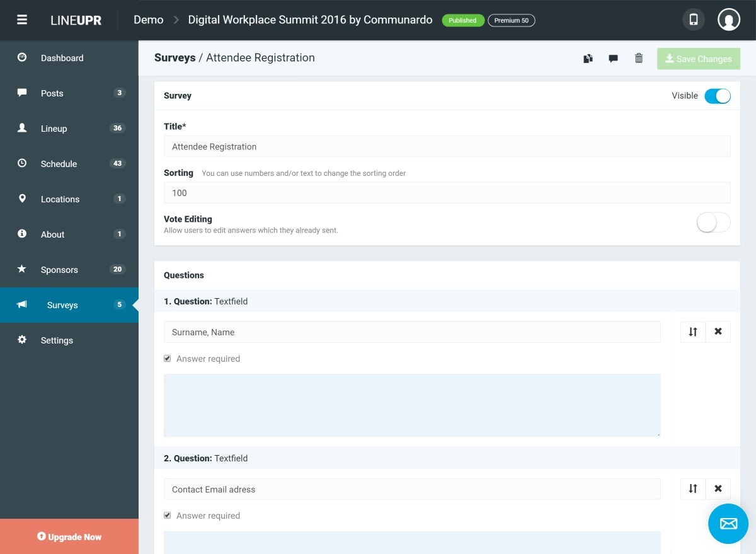The height and width of the screenshot is (554, 756).
Task: Reorder question 1 with the sort arrows icon
Action: click(x=693, y=331)
